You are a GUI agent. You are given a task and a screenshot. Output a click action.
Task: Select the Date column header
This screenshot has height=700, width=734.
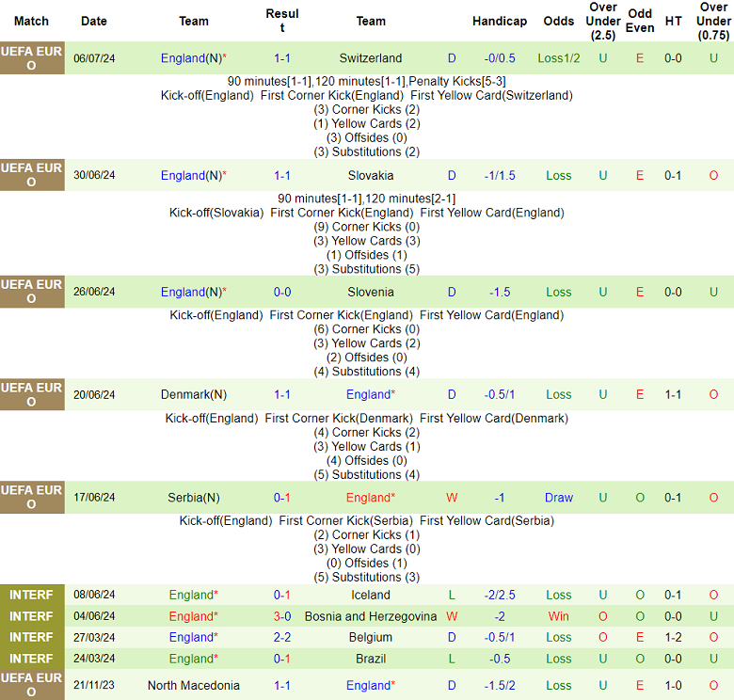94,21
